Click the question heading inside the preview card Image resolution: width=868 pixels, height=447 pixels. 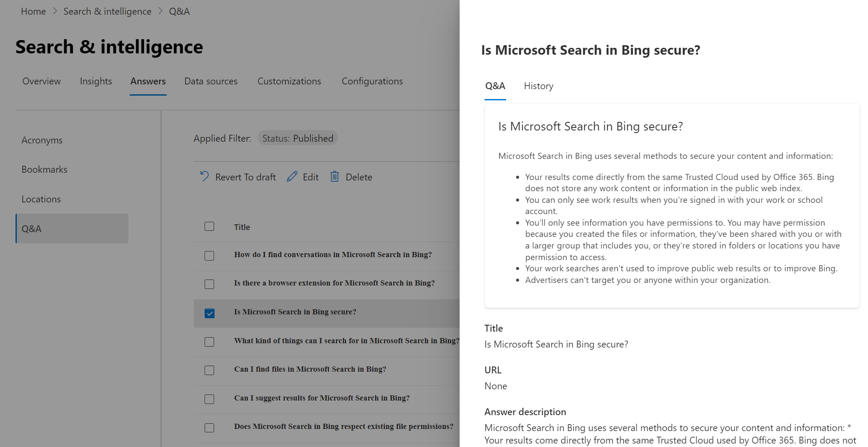click(x=591, y=126)
